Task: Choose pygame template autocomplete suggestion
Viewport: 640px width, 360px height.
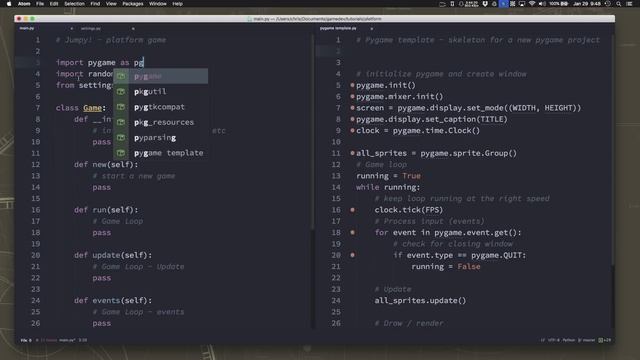Action: click(160, 153)
